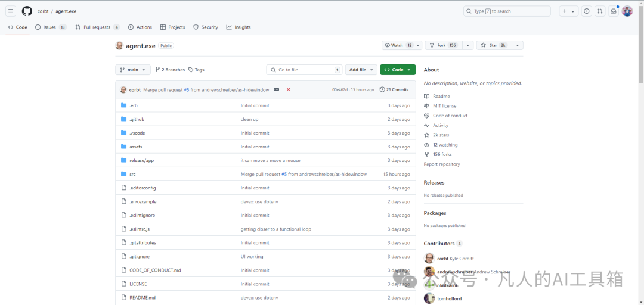Open the notifications inbox icon
Screen dimensions: 644x305
[613, 11]
